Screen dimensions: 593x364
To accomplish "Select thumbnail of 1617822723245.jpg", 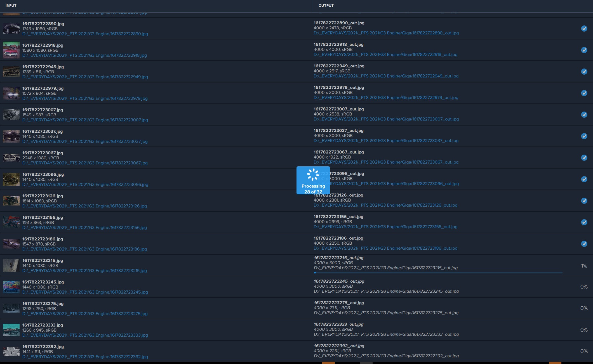I will 11,287.
